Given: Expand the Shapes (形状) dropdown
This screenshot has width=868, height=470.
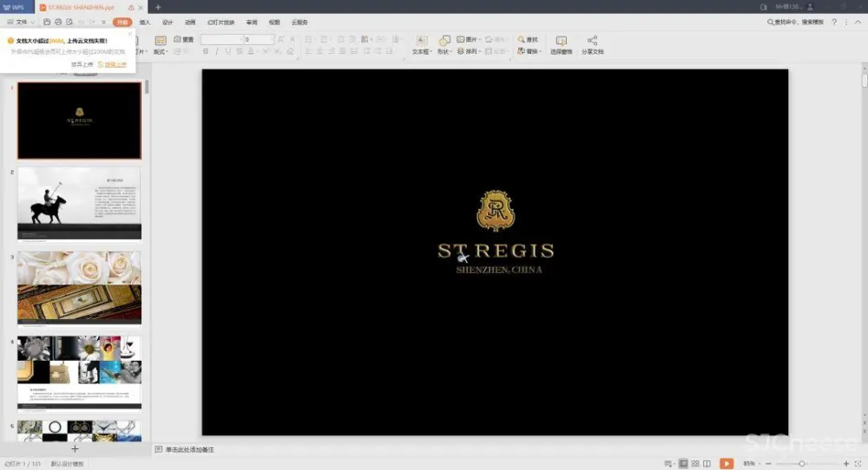Looking at the screenshot, I should (444, 52).
